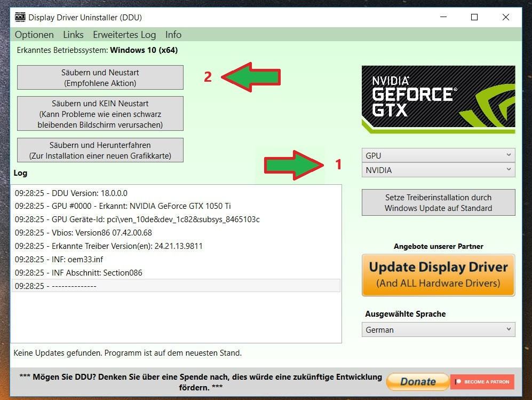Open the German language dropdown
Viewport: 532px width, 400px height.
pos(439,330)
